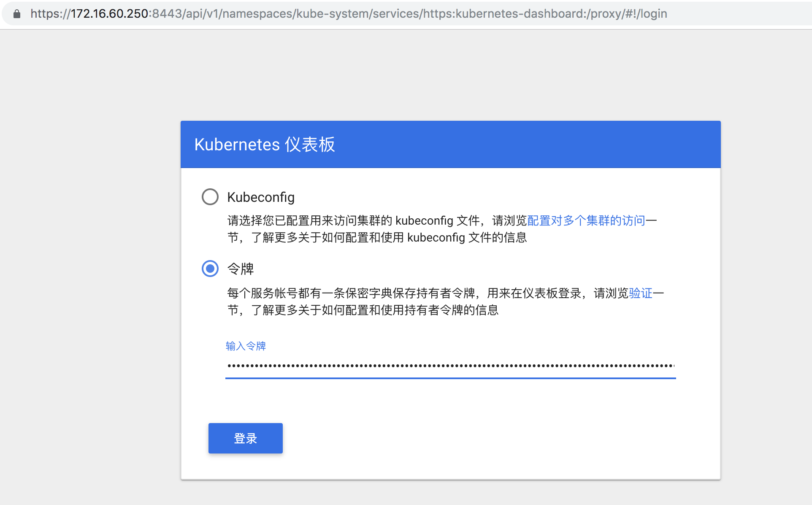This screenshot has height=505, width=812.
Task: Open the 验证 authentication link
Action: (641, 293)
